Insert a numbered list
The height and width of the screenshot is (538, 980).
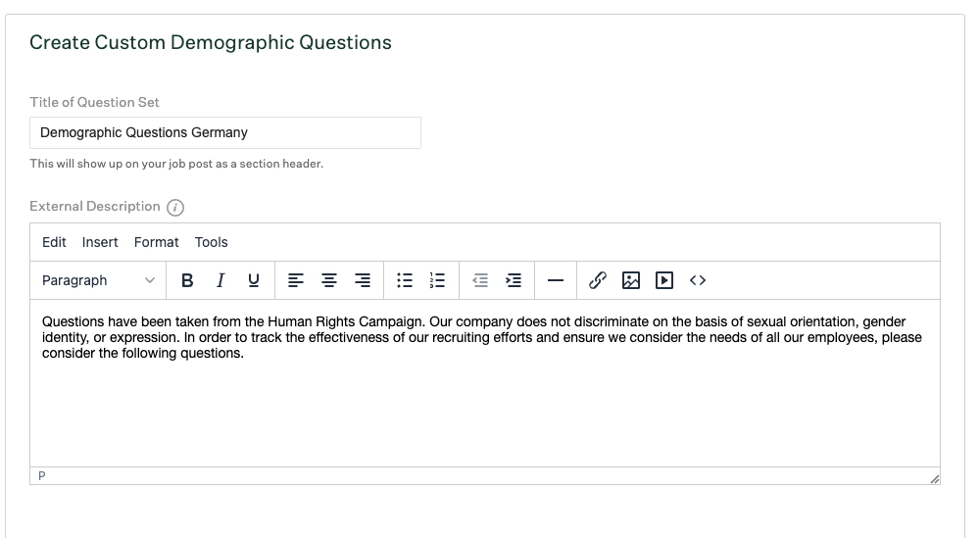tap(437, 280)
